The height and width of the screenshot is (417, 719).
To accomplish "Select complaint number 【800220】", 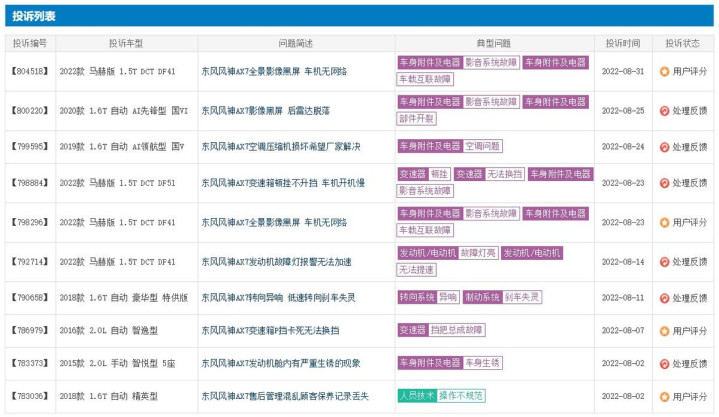I will 30,111.
